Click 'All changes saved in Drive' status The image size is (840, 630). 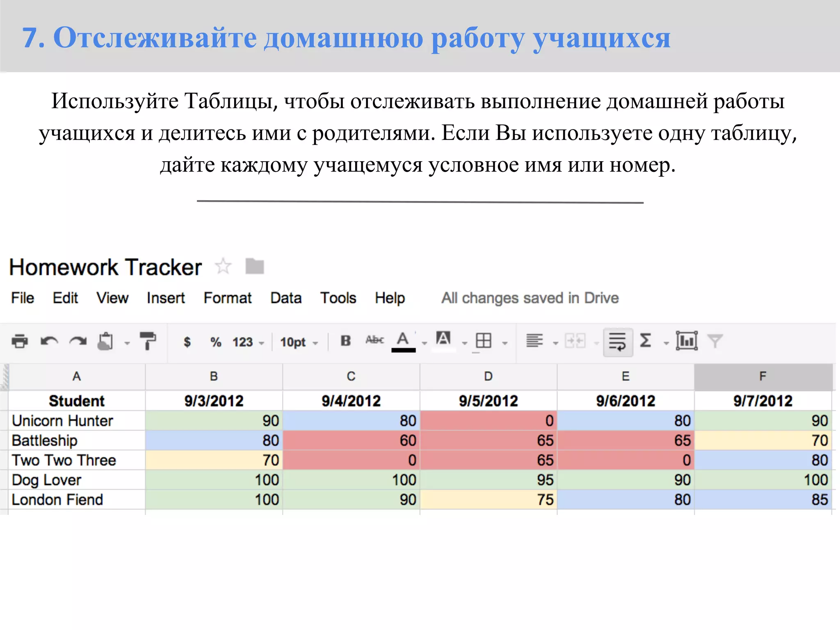(x=530, y=298)
